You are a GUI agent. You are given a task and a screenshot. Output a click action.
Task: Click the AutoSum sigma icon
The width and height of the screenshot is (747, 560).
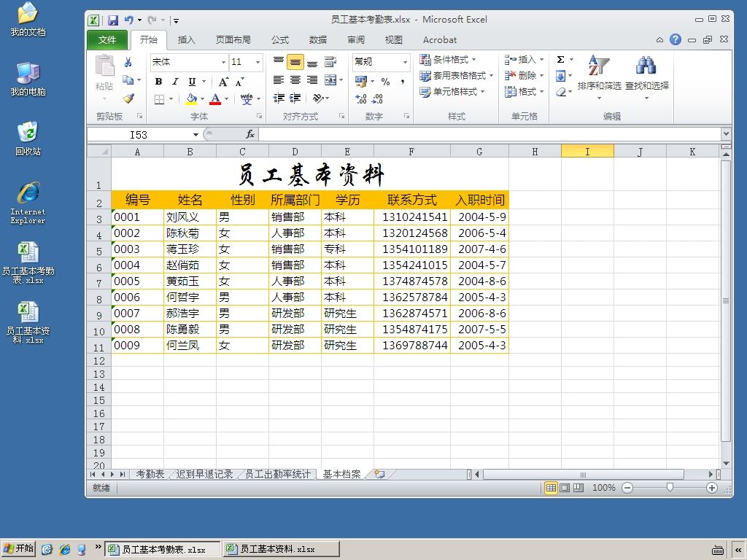point(561,60)
